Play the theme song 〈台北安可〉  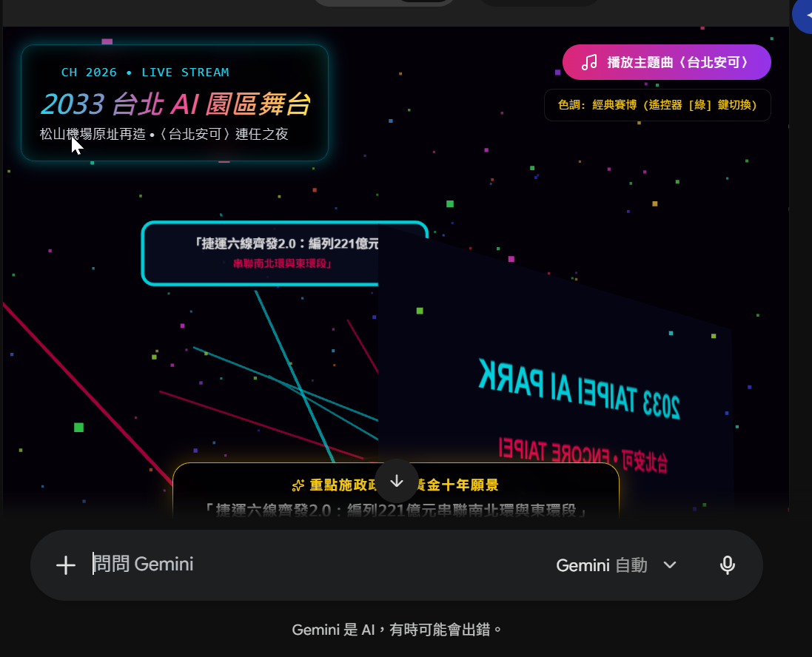[x=666, y=62]
